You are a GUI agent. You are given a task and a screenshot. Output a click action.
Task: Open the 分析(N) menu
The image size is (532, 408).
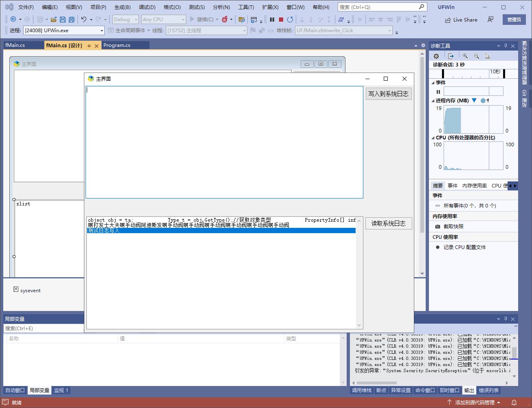221,7
